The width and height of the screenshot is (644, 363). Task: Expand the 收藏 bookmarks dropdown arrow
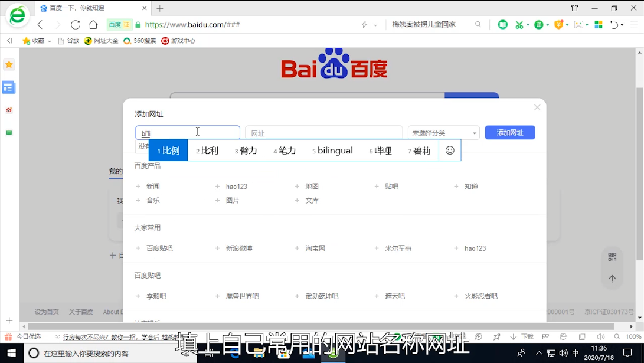tap(50, 41)
